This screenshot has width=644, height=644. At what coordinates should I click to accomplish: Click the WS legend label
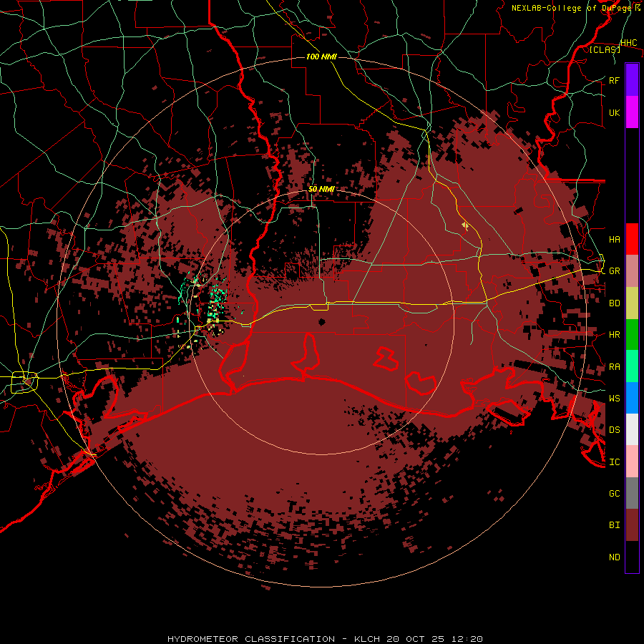(614, 398)
